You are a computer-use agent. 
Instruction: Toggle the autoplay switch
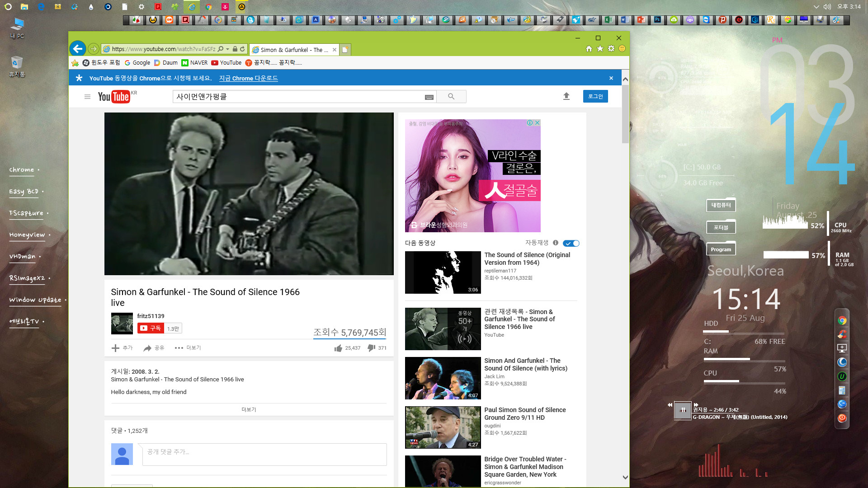571,243
